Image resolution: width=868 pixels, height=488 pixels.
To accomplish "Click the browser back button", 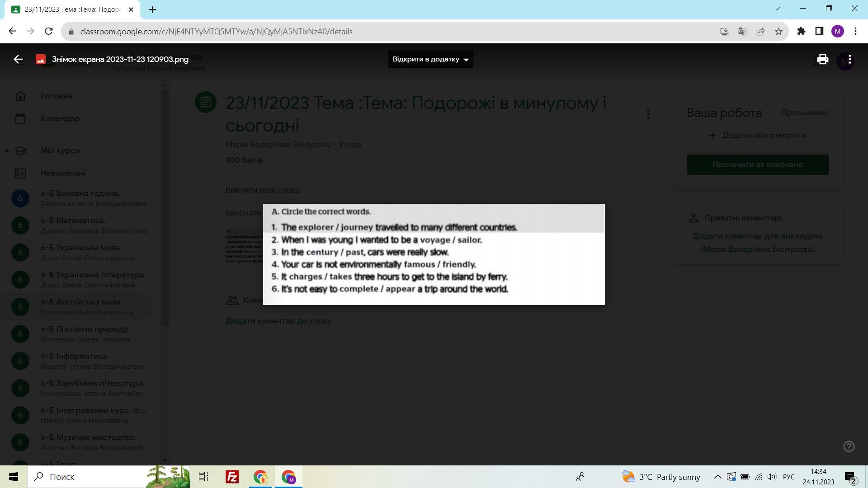I will tap(12, 31).
